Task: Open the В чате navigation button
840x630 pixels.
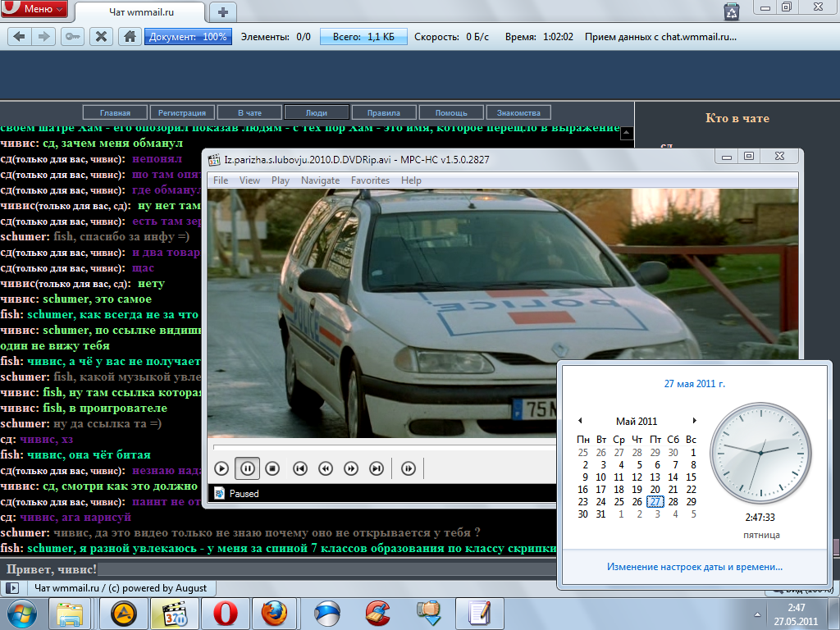Action: pyautogui.click(x=249, y=112)
